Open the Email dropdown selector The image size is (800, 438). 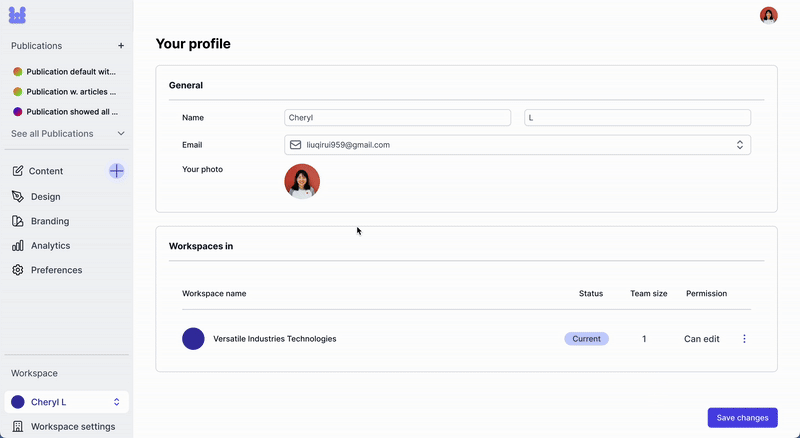coord(517,145)
